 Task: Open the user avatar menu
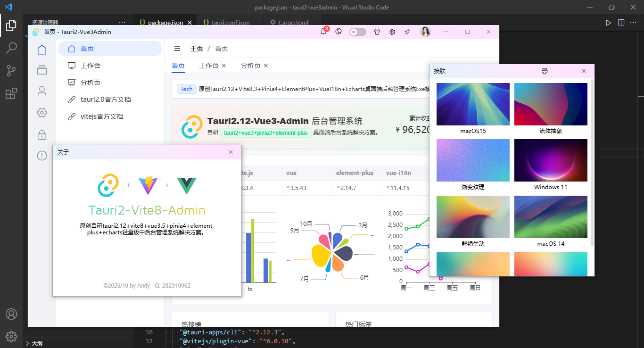click(x=425, y=32)
